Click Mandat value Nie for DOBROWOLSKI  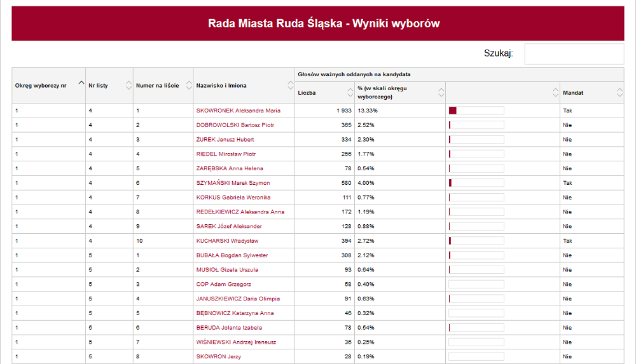pos(567,125)
